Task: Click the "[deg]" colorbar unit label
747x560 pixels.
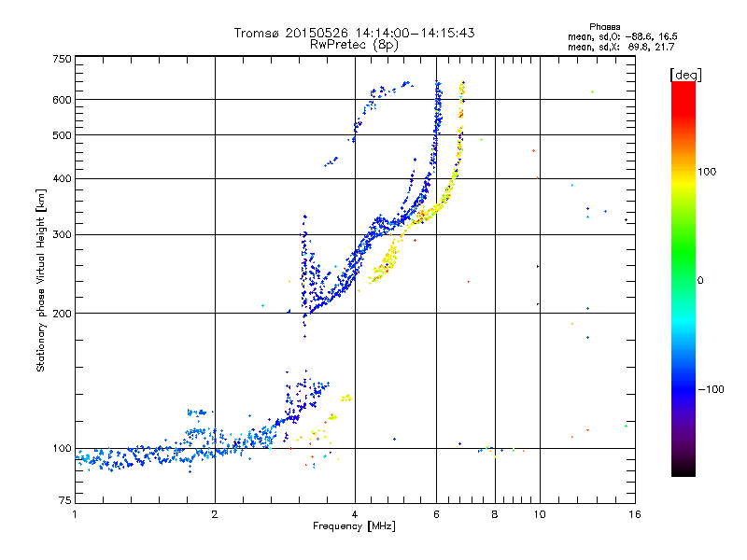Action: click(x=685, y=75)
